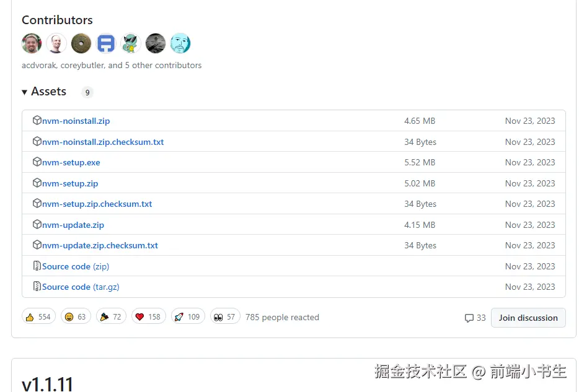
Task: Download nvm-noinstall.zip.checksum.txt
Action: 103,142
